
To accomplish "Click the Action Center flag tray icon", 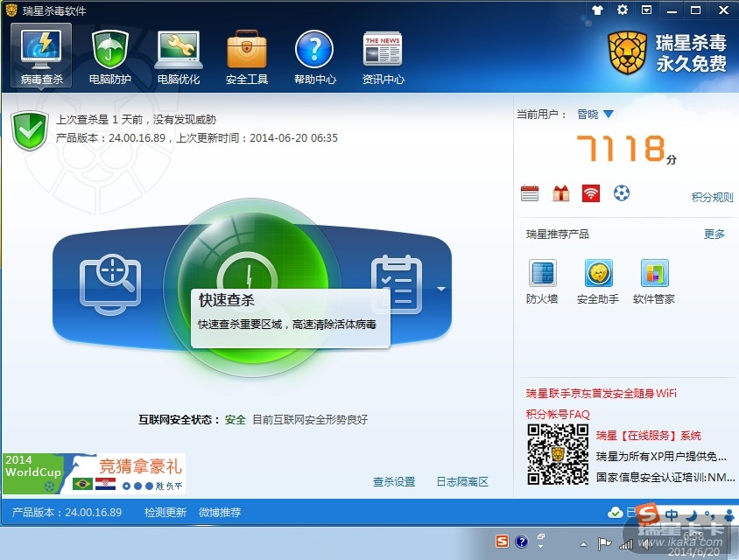I will click(x=604, y=544).
